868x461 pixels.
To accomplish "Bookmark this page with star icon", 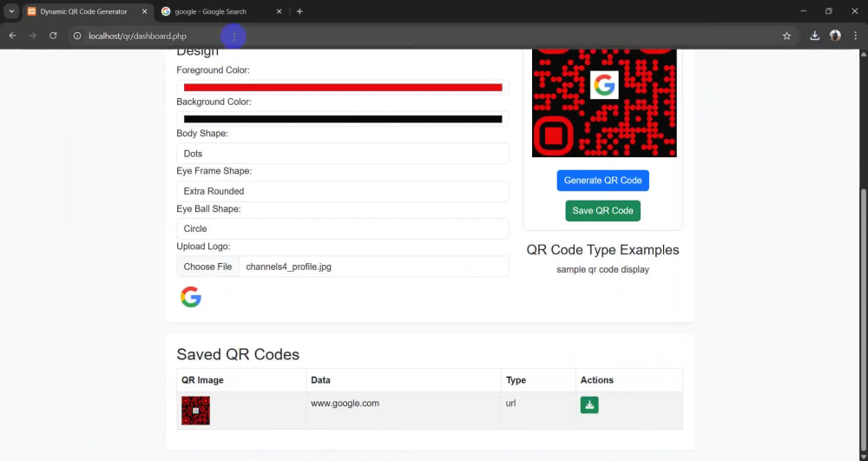I will [786, 36].
